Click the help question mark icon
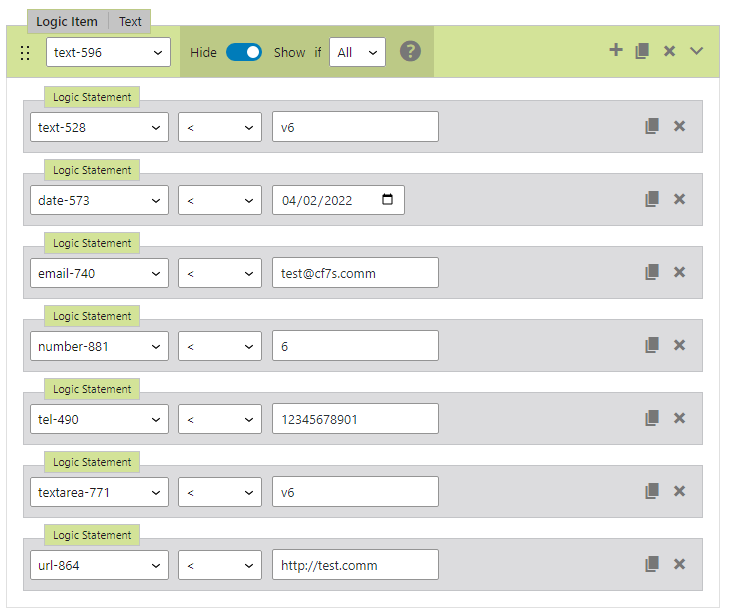Screen dimensions: 730x616 (410, 52)
